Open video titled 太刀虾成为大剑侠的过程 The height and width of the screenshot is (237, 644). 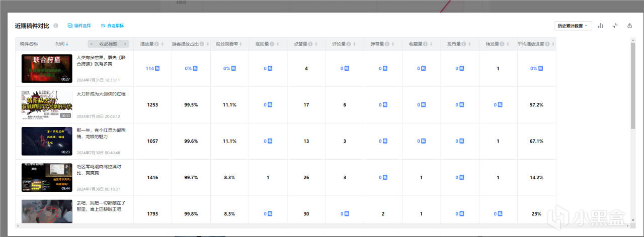[x=101, y=94]
